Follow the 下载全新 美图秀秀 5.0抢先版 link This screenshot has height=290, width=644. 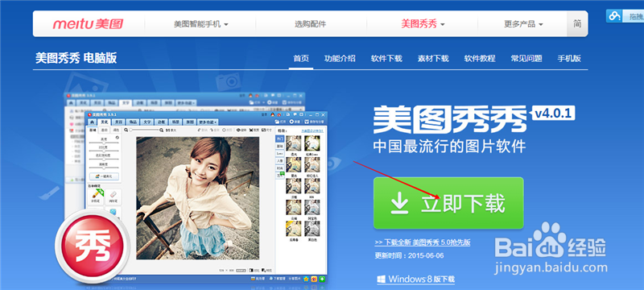(x=423, y=242)
